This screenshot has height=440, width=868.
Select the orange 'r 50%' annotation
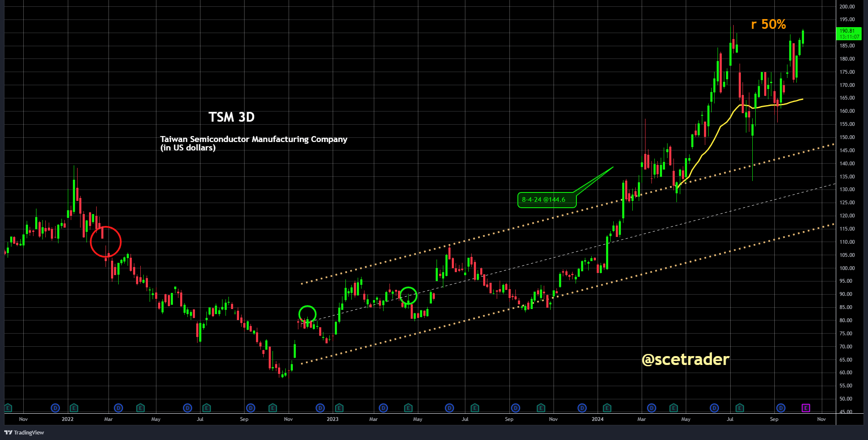pyautogui.click(x=768, y=24)
